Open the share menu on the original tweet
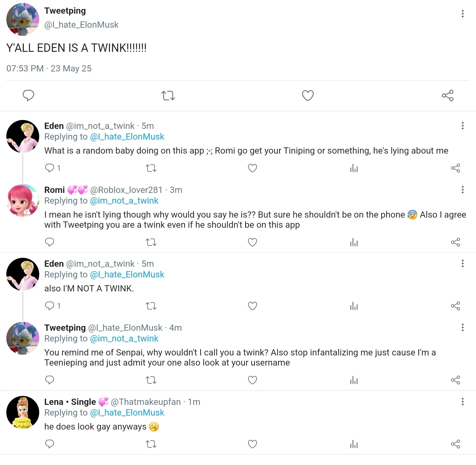Image resolution: width=476 pixels, height=465 pixels. click(447, 96)
